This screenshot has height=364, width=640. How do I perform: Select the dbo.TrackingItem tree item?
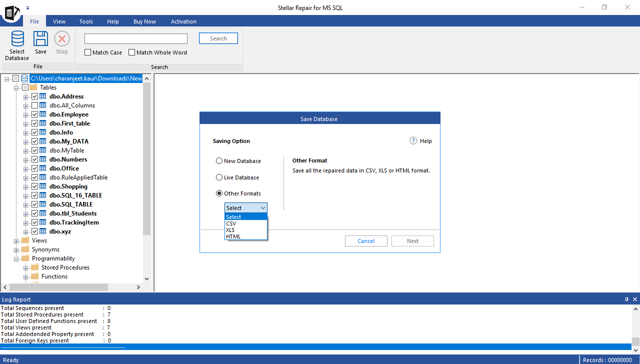[74, 222]
